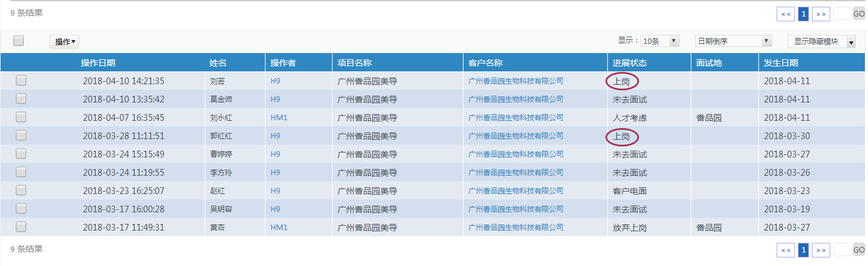Screen dimensions: 868x266
Task: Click the 上岗 status in 郭红红's row
Action: click(x=621, y=135)
